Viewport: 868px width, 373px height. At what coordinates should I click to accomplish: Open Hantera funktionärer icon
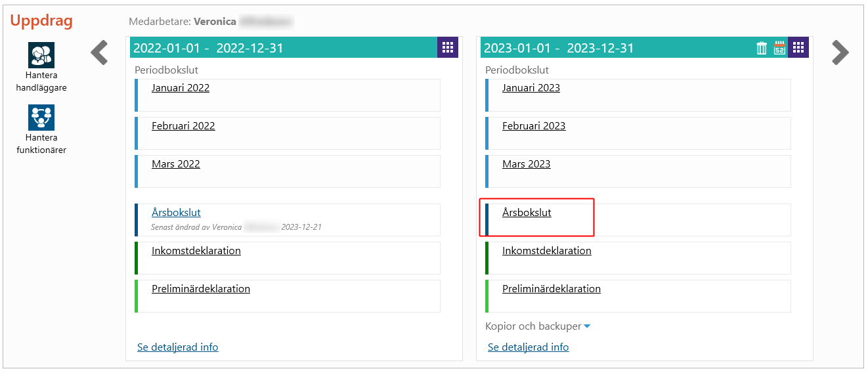[41, 118]
